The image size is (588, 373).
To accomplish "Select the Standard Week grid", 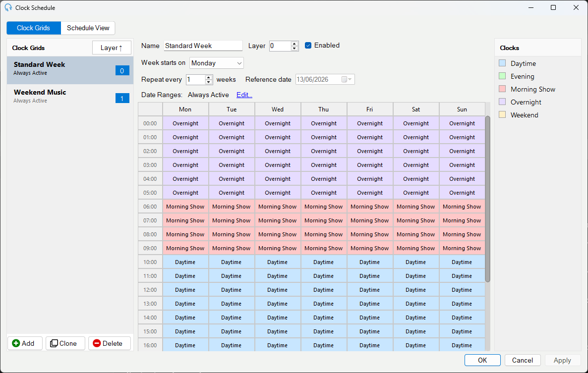I will [70, 70].
